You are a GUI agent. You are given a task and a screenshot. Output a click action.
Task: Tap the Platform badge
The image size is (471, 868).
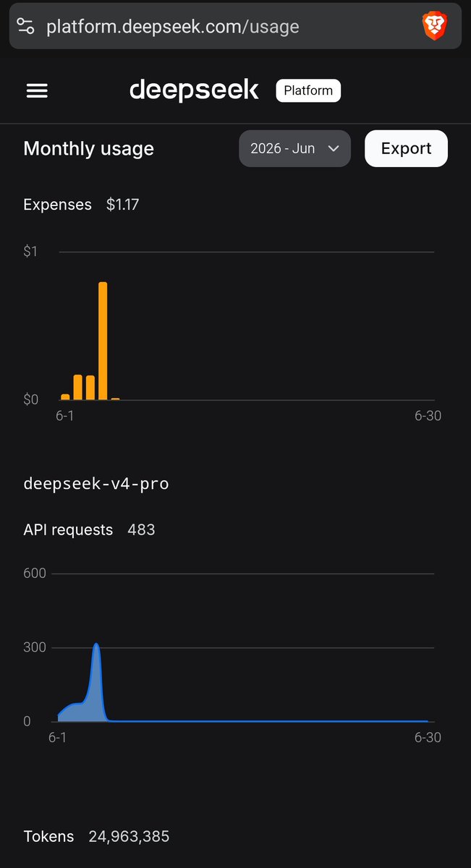pyautogui.click(x=308, y=90)
